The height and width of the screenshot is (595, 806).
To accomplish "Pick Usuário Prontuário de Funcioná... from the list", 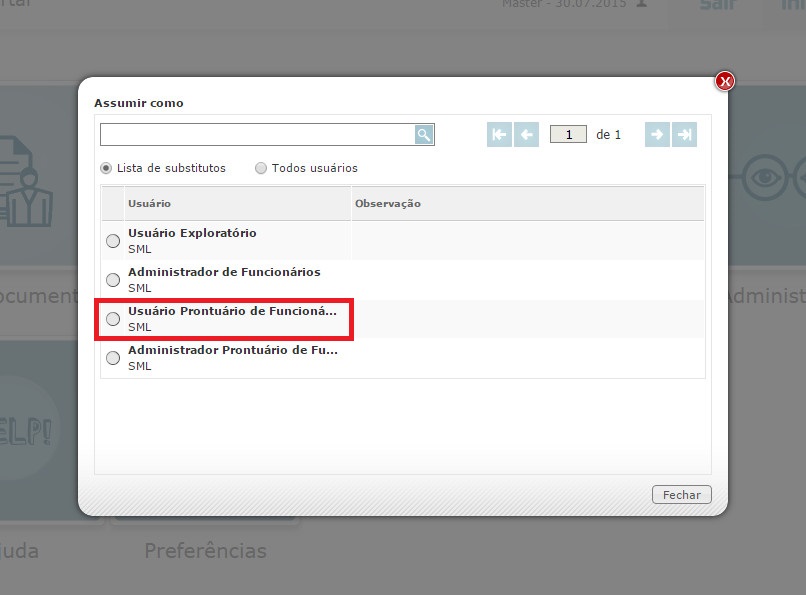I will [x=113, y=318].
